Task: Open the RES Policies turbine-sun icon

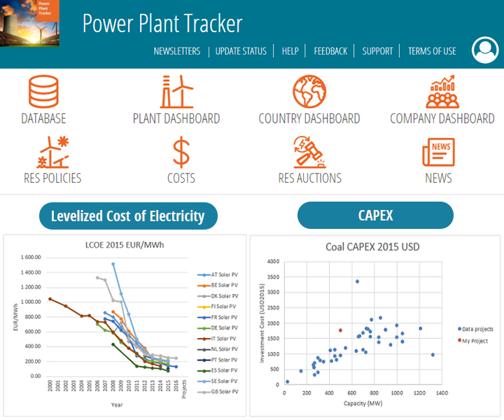Action: 52,151
